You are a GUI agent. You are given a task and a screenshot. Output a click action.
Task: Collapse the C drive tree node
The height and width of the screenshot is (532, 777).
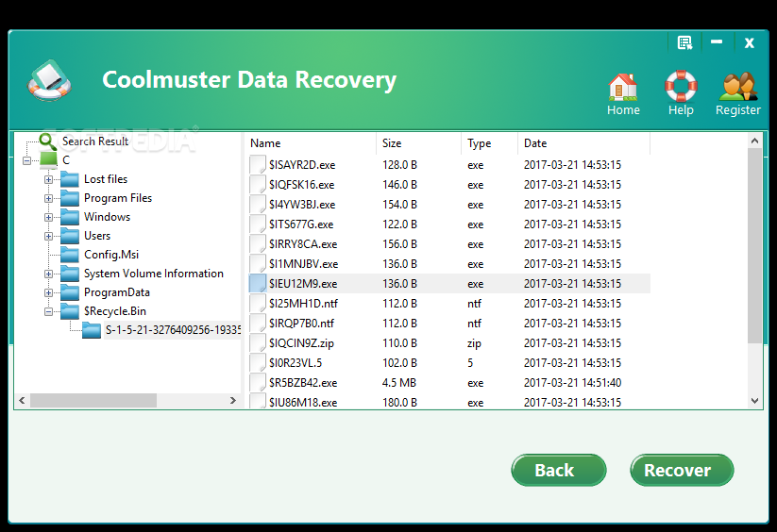[26, 160]
